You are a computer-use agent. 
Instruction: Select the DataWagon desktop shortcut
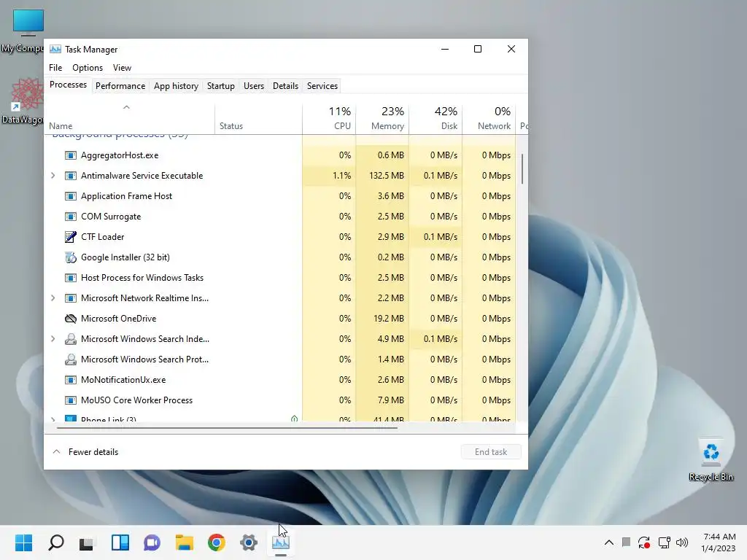click(24, 101)
